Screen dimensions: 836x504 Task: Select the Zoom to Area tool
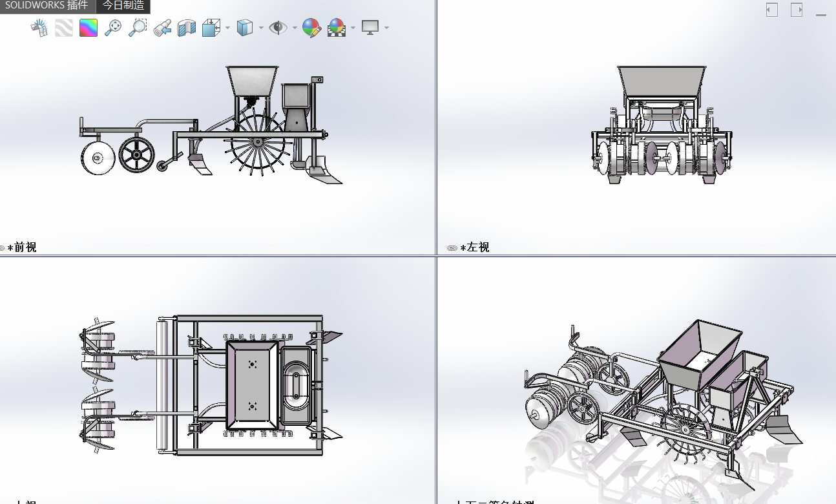(x=138, y=28)
